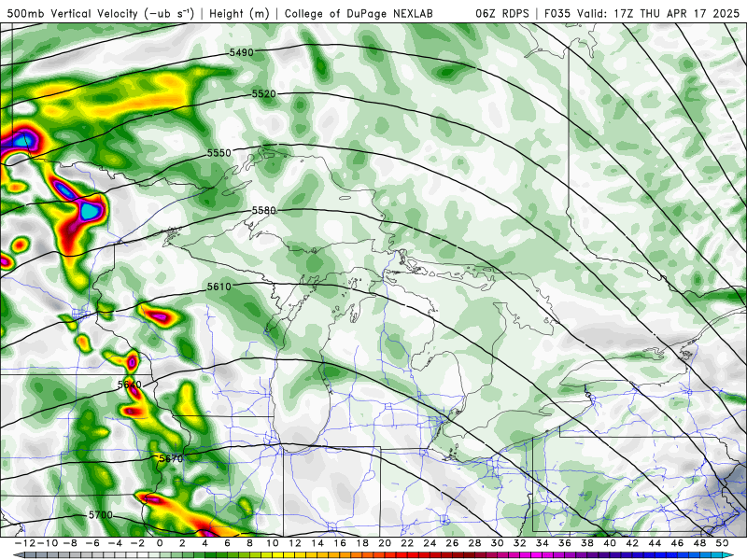Click the 48 value on the color scale
The width and height of the screenshot is (747, 560).
pos(699,543)
